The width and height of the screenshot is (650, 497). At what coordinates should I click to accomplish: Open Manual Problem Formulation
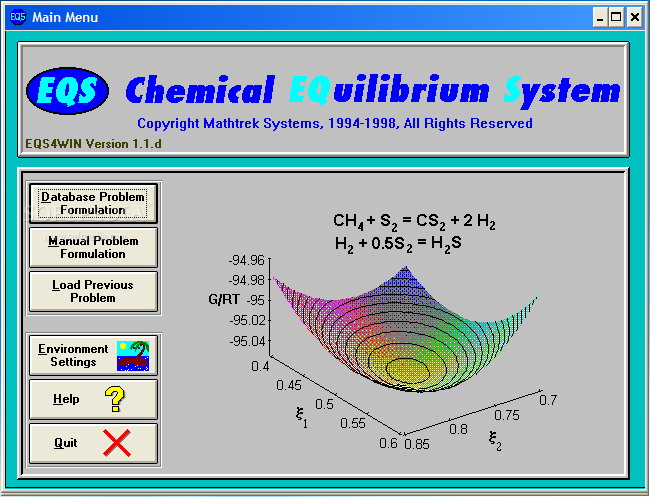[x=93, y=247]
